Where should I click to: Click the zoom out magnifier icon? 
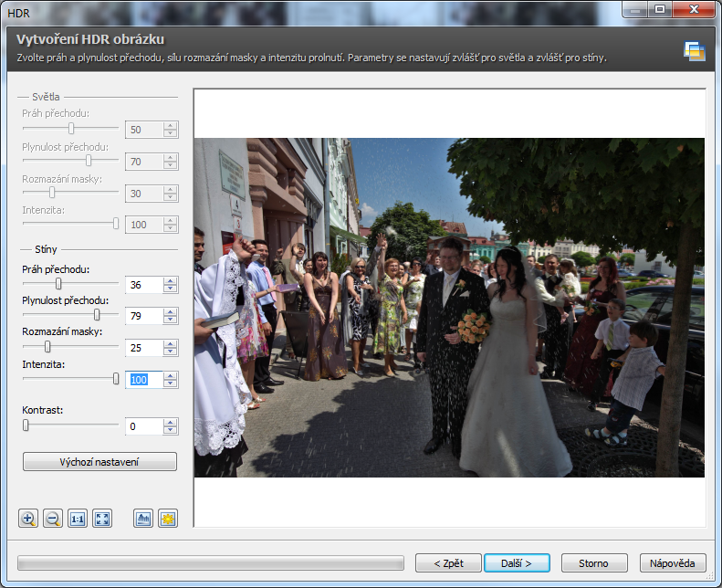coord(53,519)
